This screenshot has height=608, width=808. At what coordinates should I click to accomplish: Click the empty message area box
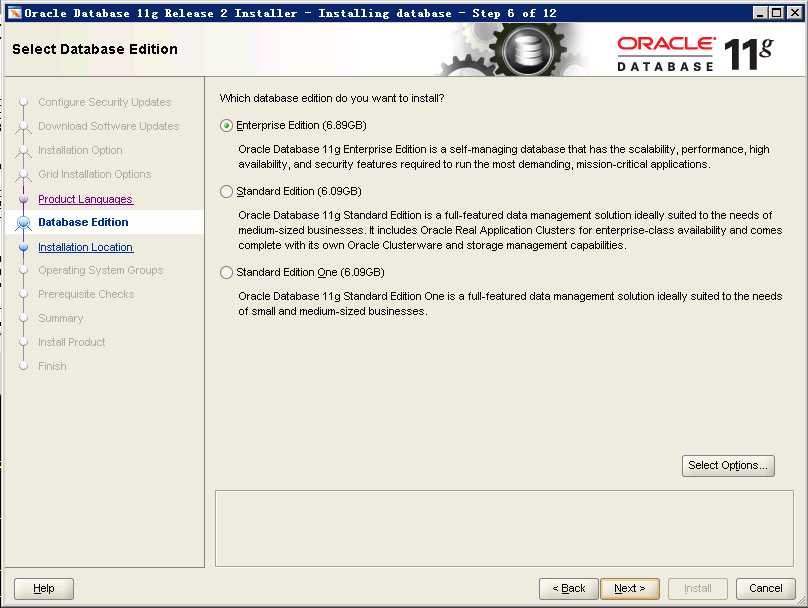point(504,528)
